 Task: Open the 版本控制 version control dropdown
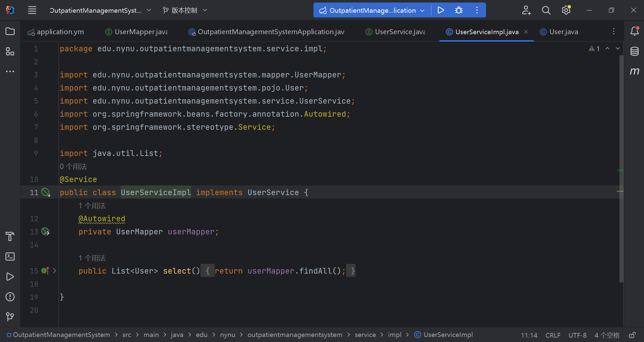tap(185, 10)
